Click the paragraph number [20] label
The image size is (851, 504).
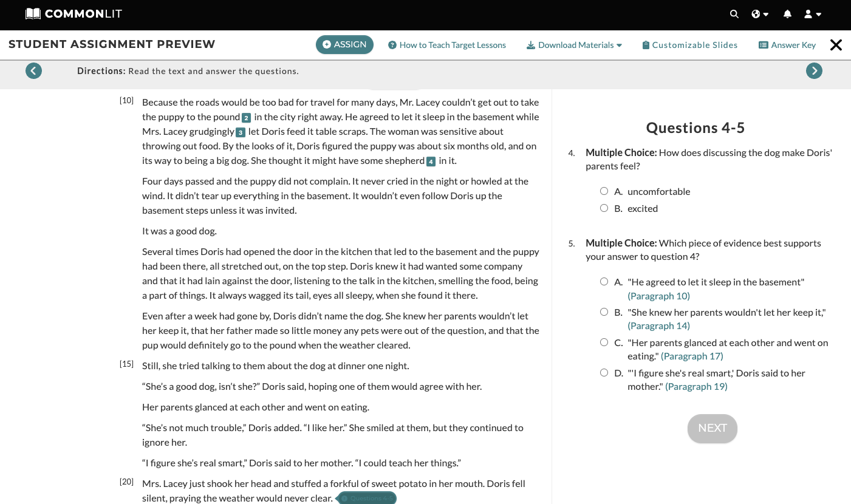(x=126, y=482)
